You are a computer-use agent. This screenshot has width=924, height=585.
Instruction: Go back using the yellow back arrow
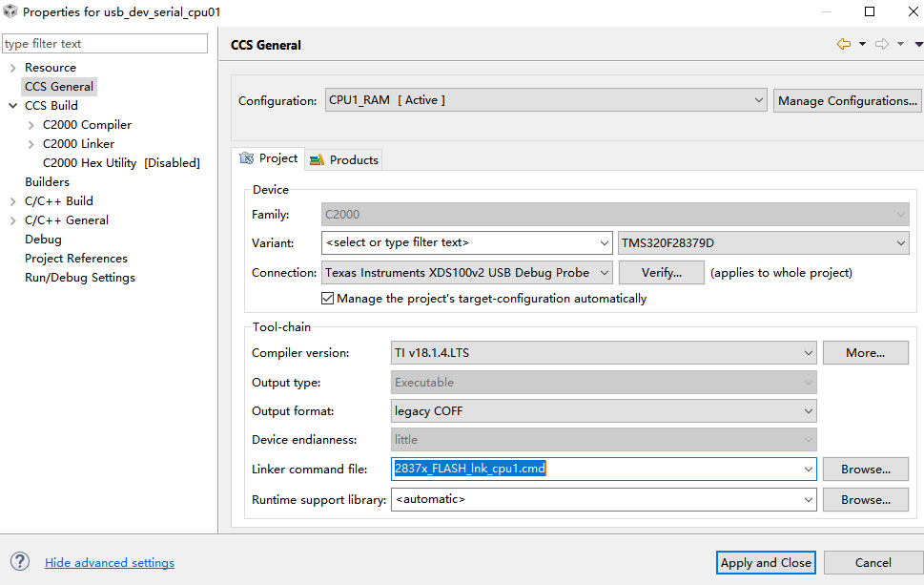point(843,44)
